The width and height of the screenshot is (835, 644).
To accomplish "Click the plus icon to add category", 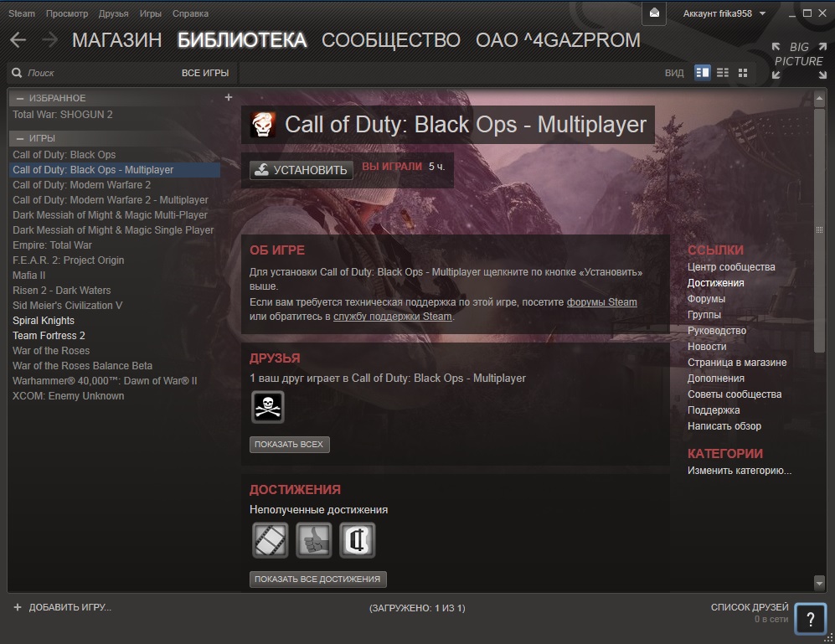I will coord(229,97).
